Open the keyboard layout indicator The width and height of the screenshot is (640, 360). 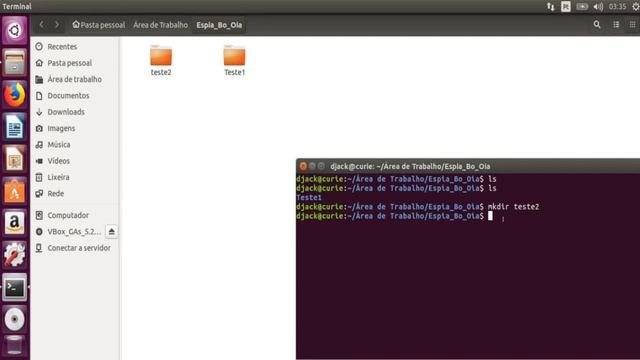tap(566, 7)
